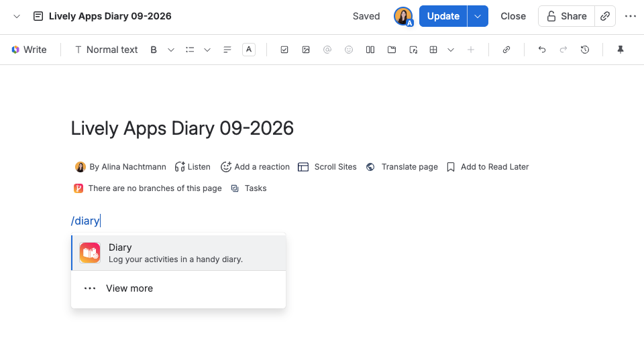
Task: Expand the list type dropdown
Action: [x=207, y=50]
